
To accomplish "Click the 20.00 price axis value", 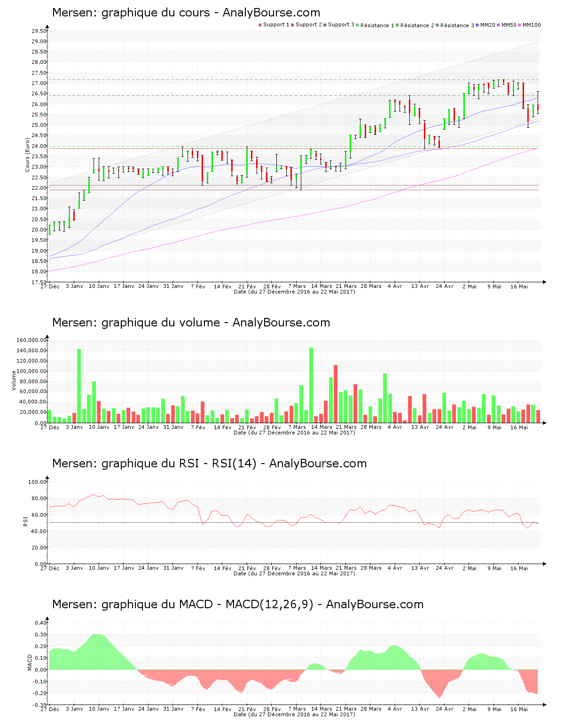I will (39, 230).
